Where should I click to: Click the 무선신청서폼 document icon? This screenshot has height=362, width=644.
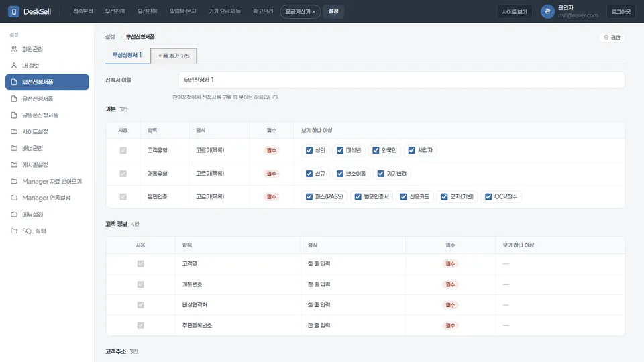click(14, 82)
